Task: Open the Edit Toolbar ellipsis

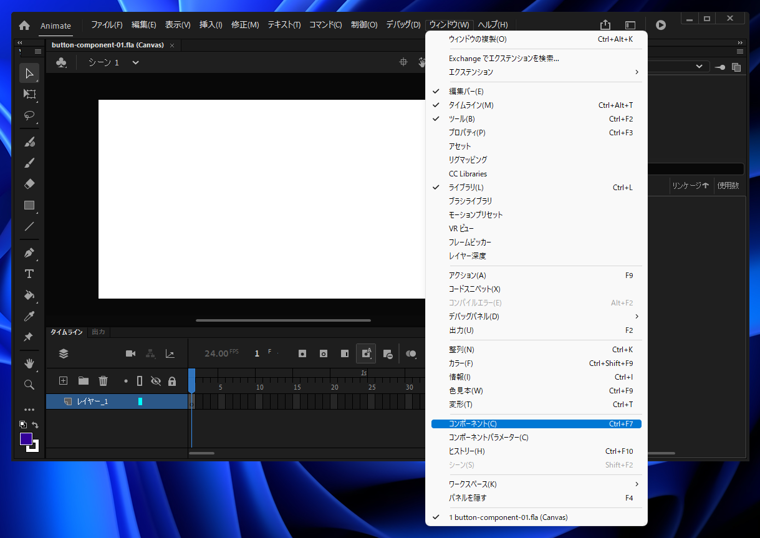Action: [x=29, y=410]
